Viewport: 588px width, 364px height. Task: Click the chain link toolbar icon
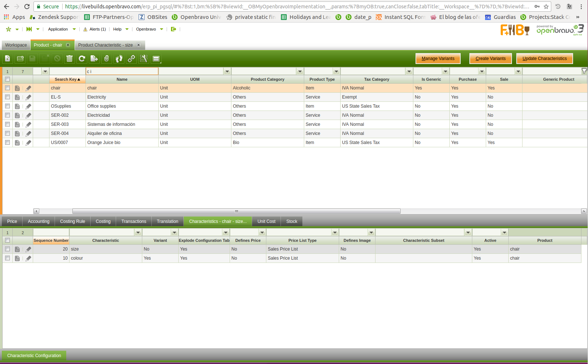pyautogui.click(x=131, y=59)
